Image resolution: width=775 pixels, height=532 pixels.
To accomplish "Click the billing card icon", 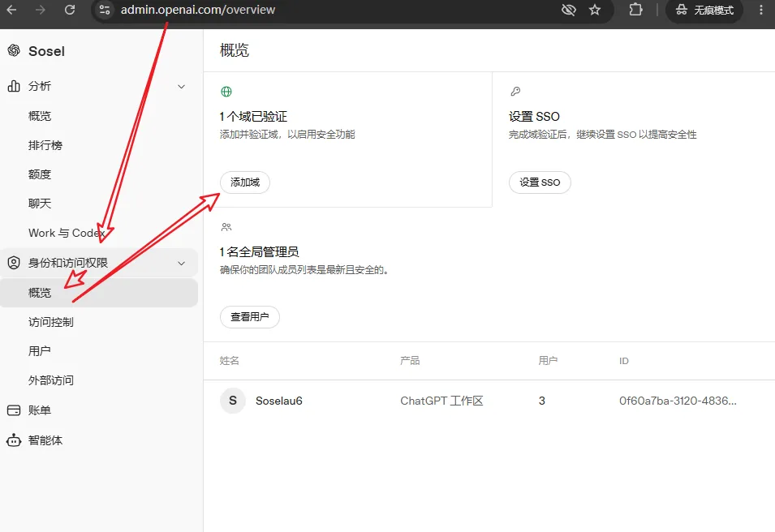I will coord(14,410).
